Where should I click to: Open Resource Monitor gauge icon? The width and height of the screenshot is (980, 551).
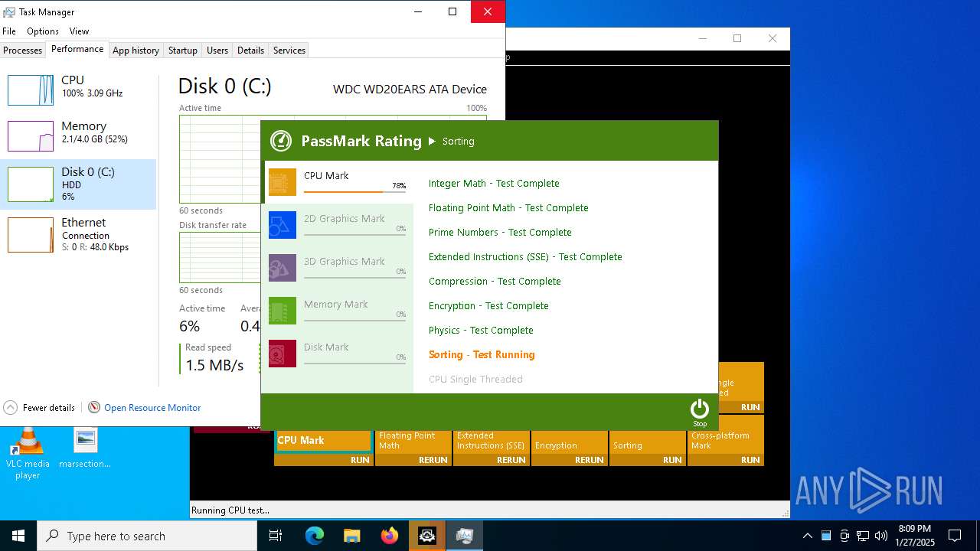point(94,407)
